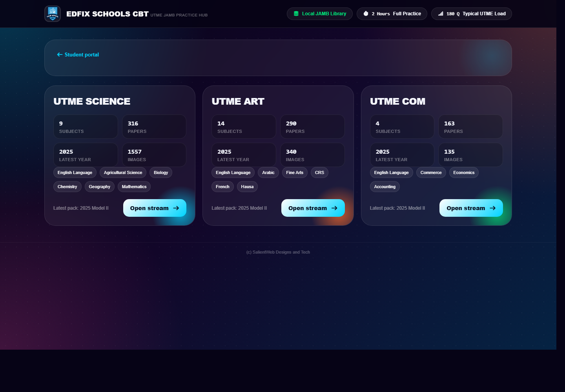Select the Biology subject tag
The height and width of the screenshot is (392, 565).
point(161,172)
